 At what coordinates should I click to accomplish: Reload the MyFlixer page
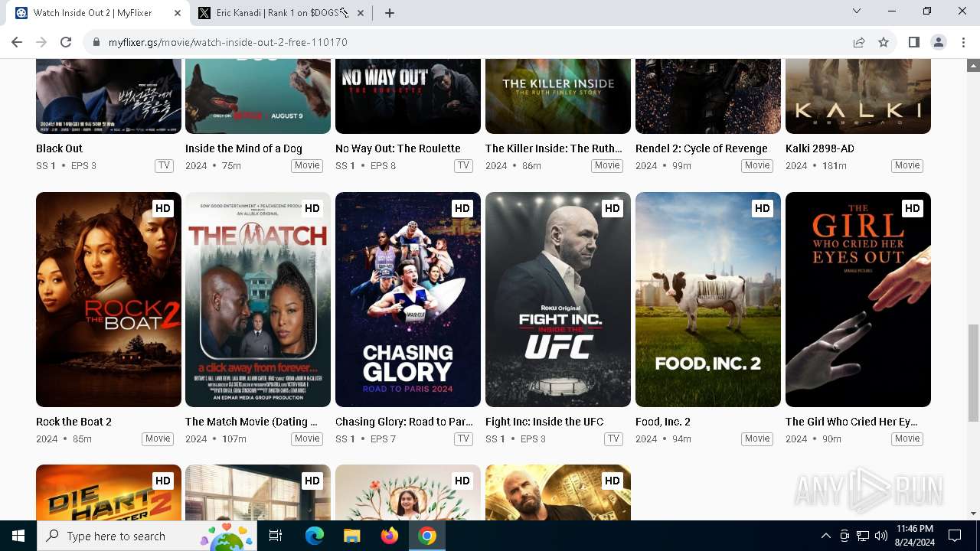(x=66, y=42)
